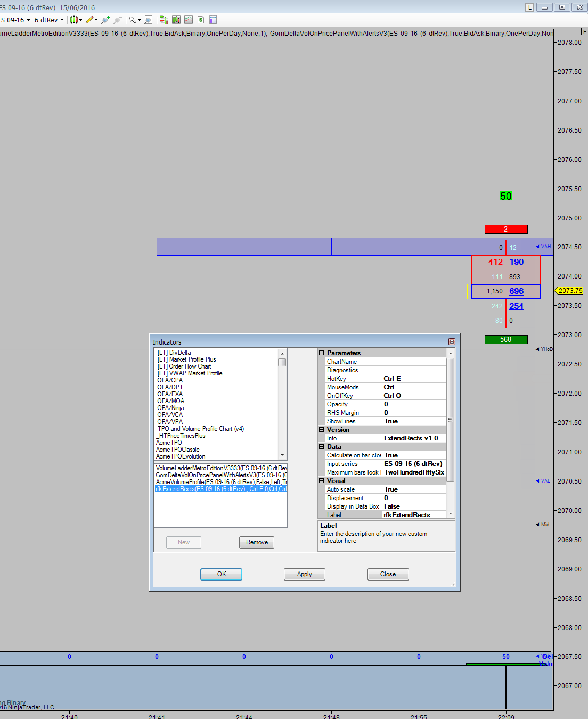Image resolution: width=588 pixels, height=719 pixels.
Task: Click the Remove button
Action: pos(257,542)
